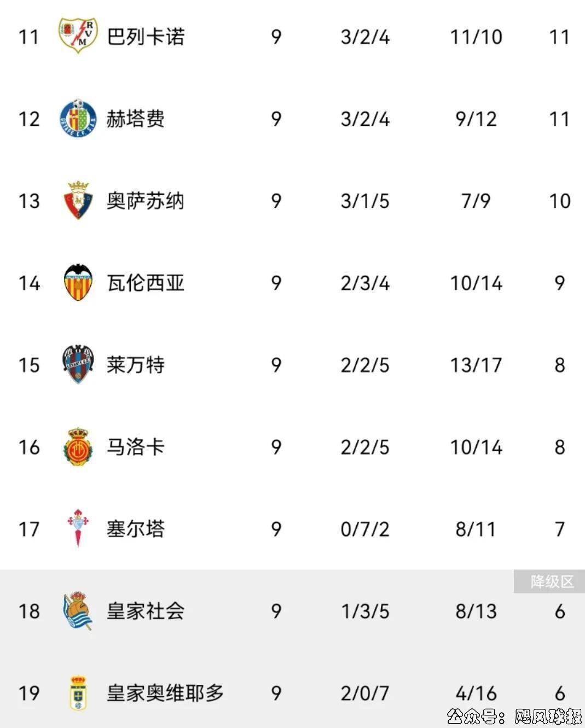The height and width of the screenshot is (728, 585).
Task: Select the 莱万特 team name
Action: (x=136, y=365)
